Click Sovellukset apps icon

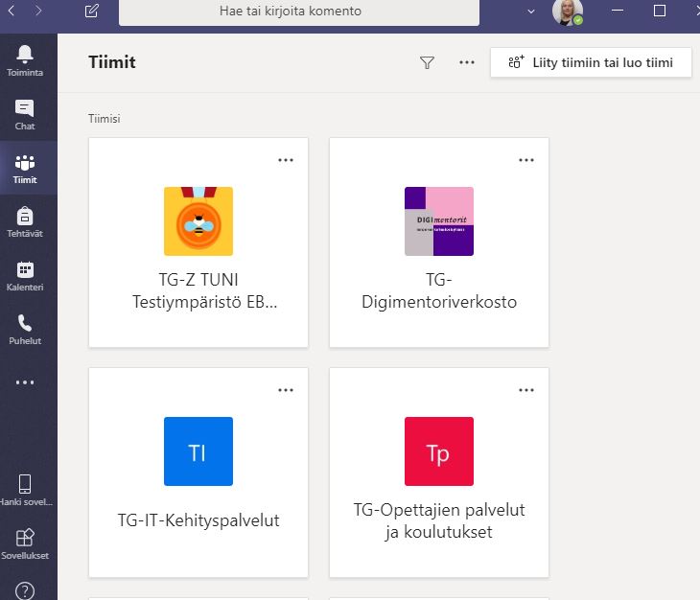point(25,542)
